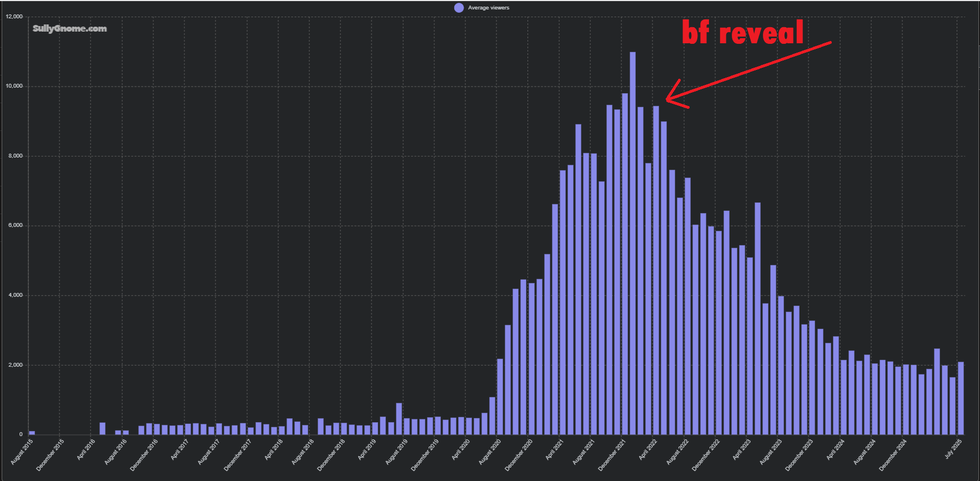Toggle the Average viewers legend circle
This screenshot has height=481, width=980.
tap(459, 8)
